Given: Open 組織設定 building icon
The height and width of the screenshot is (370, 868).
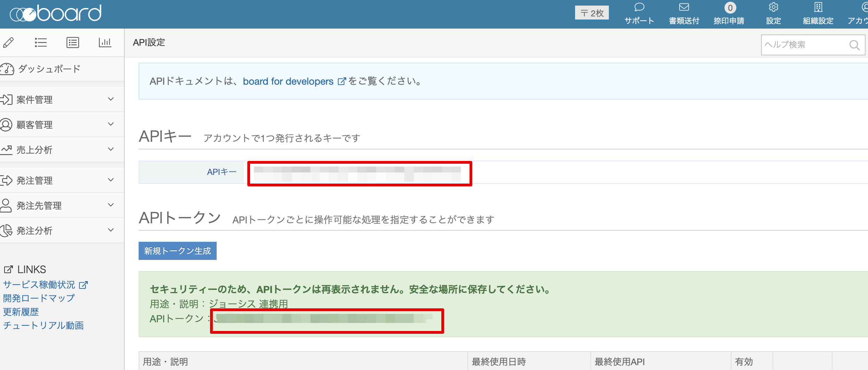Looking at the screenshot, I should pyautogui.click(x=818, y=8).
